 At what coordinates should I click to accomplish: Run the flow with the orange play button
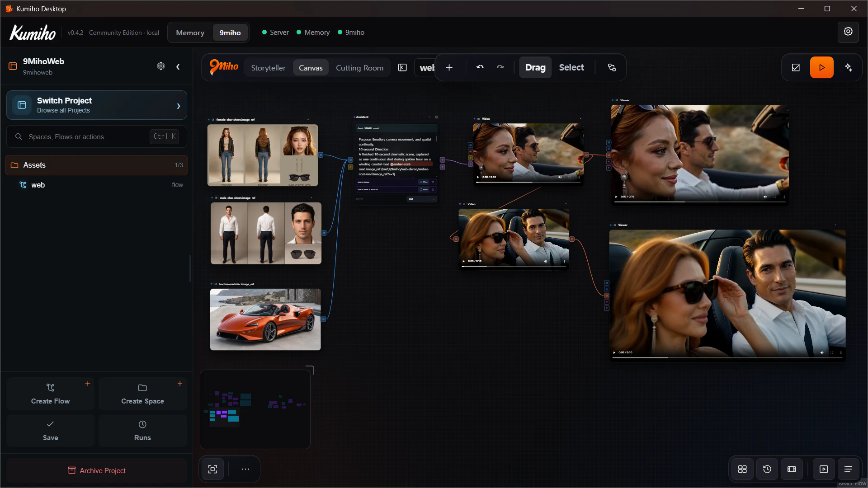coord(821,67)
